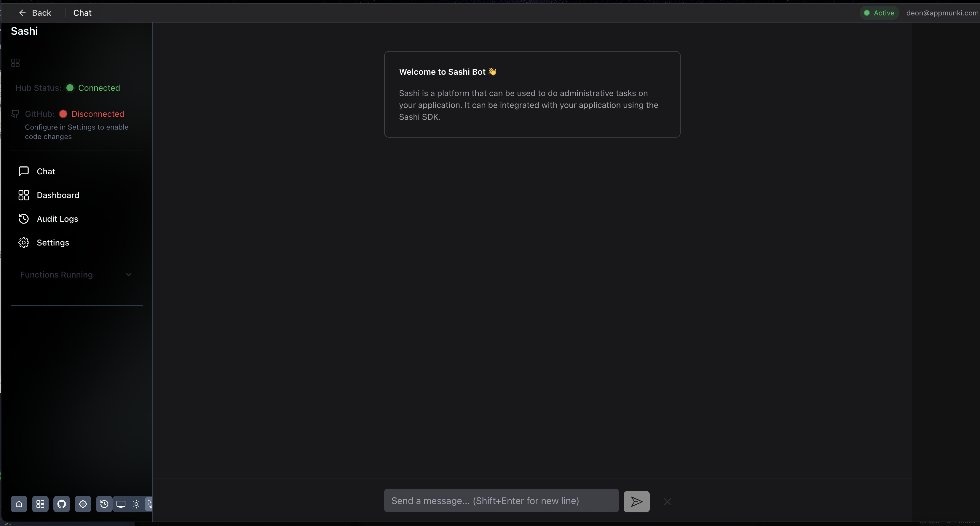Image resolution: width=980 pixels, height=526 pixels.
Task: Go to Dashboard from sidebar
Action: (58, 195)
